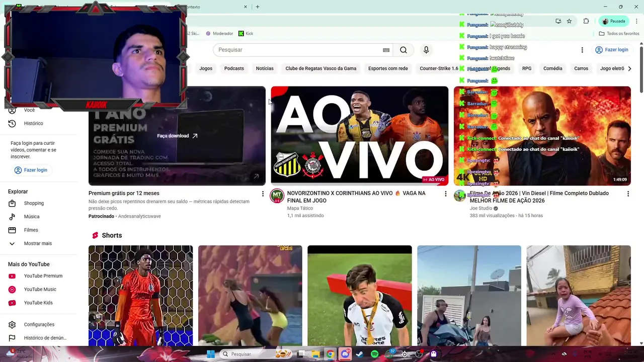Open the Short with player wearing medal
This screenshot has height=362, width=644.
(x=360, y=296)
